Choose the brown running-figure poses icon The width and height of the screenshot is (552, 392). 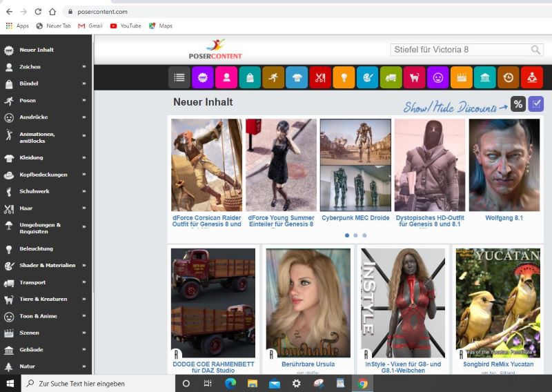coord(273,77)
